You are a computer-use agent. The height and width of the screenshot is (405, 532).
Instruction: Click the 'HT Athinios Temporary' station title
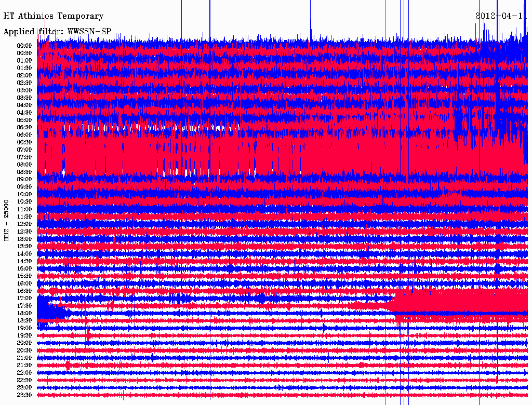(54, 16)
